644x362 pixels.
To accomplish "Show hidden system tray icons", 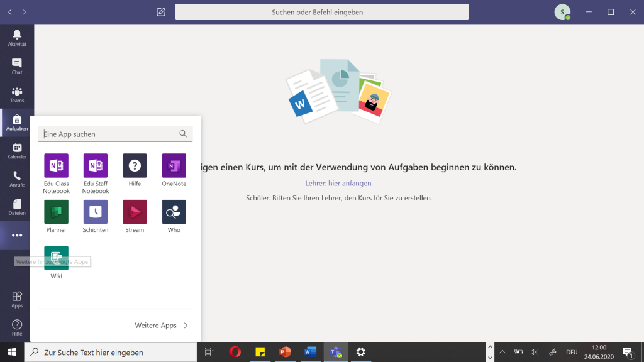I will 502,352.
